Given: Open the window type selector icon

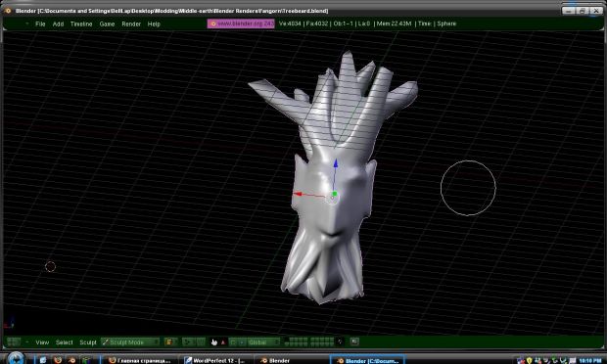Looking at the screenshot, I should [14, 341].
